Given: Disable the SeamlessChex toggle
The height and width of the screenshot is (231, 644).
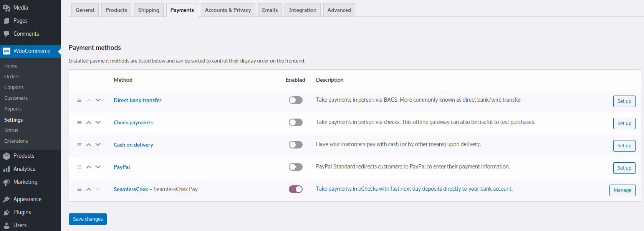Looking at the screenshot, I should pyautogui.click(x=296, y=189).
